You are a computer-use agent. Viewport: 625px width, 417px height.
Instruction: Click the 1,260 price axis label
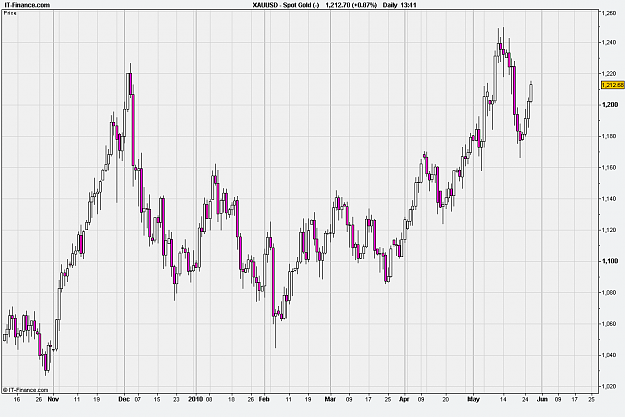click(609, 14)
